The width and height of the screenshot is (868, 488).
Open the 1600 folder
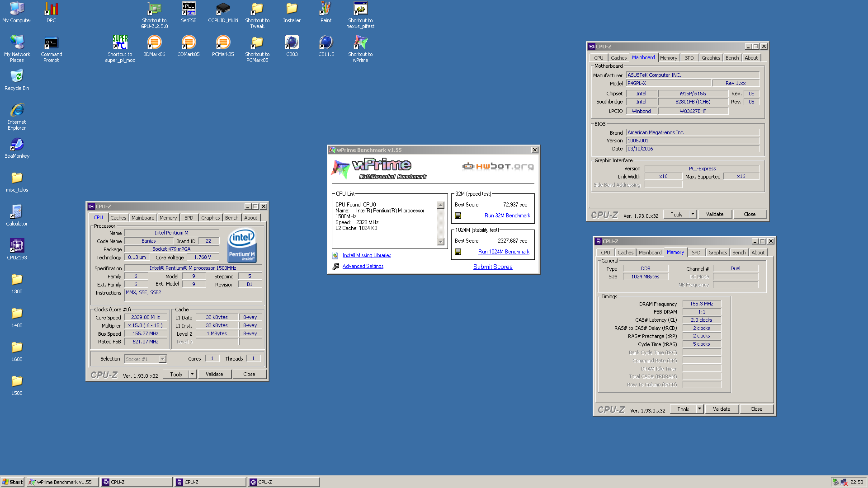click(x=17, y=351)
